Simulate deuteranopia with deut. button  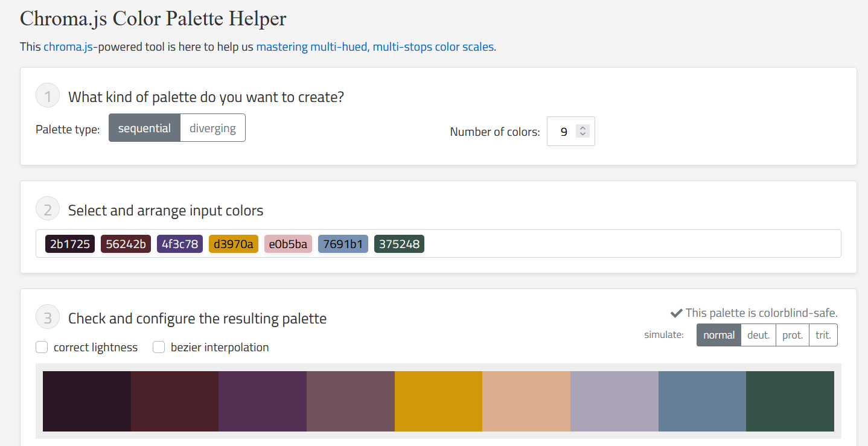(758, 335)
